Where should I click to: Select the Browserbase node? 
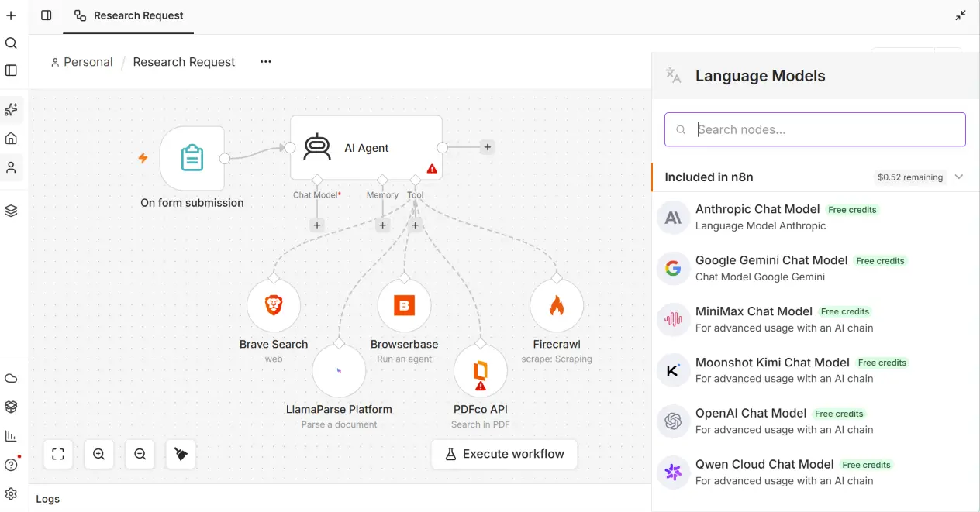click(x=404, y=306)
